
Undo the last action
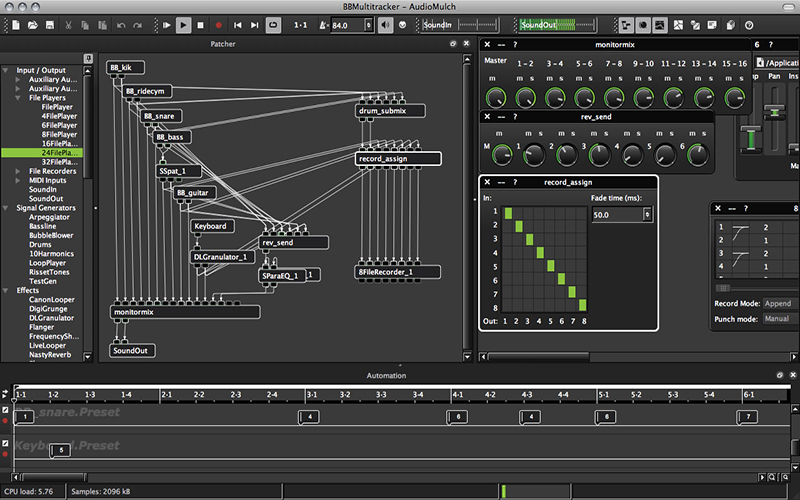[121, 25]
